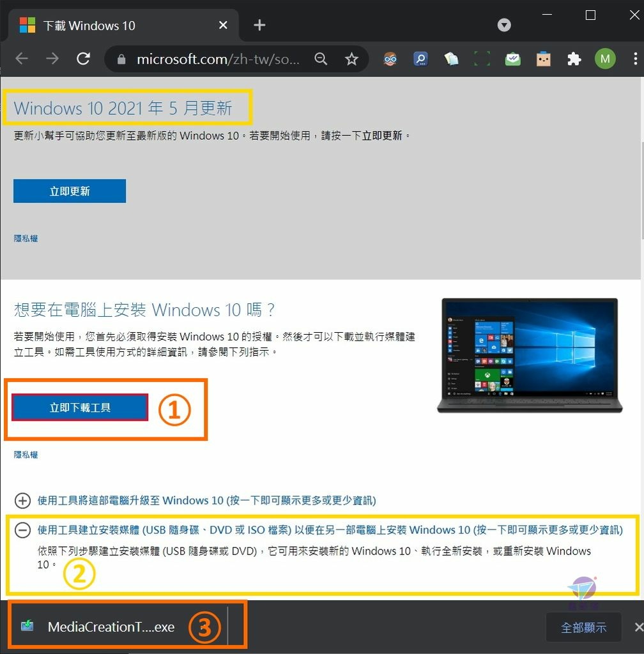
Task: Click the Windows 10 laptop image
Action: (x=530, y=356)
